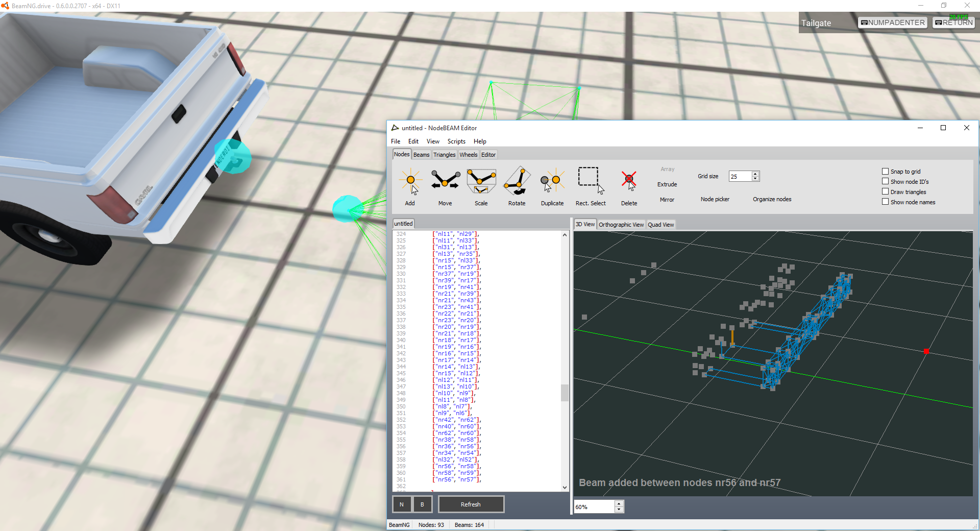Click the NUMPADENTER key hint
This screenshot has height=531, width=980.
(893, 22)
